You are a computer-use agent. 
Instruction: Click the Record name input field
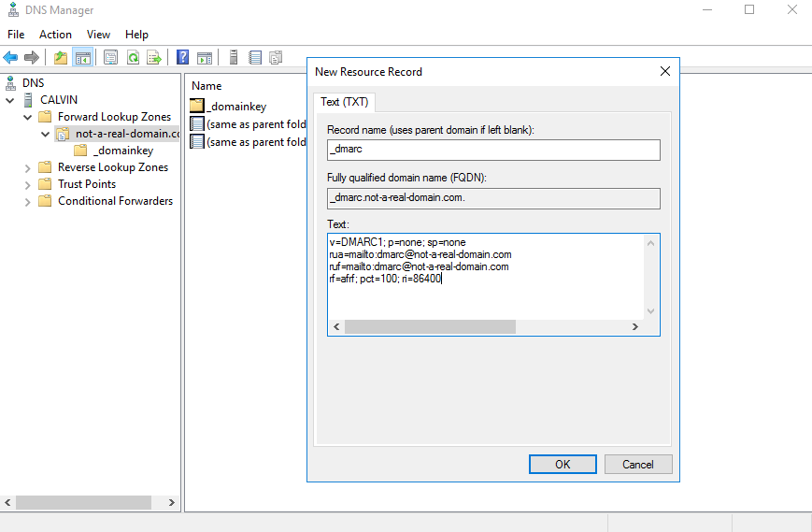click(493, 150)
